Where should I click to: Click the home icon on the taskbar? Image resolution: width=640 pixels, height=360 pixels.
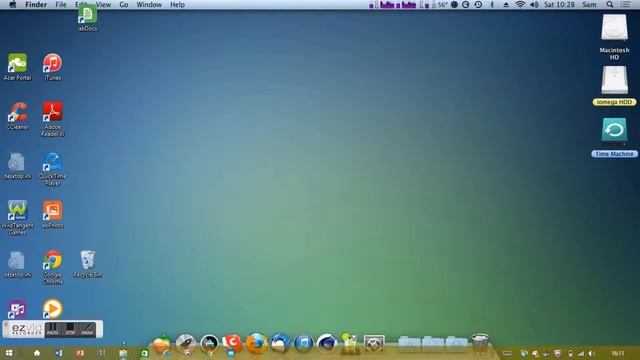point(37,353)
